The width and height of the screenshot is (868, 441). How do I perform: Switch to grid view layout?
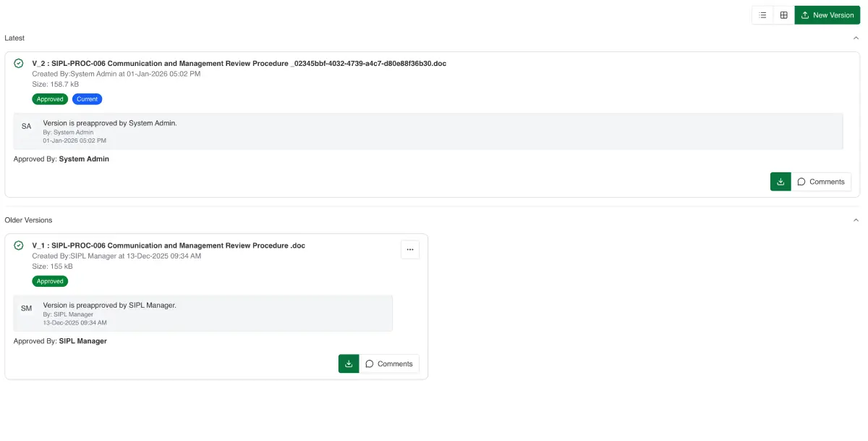783,14
